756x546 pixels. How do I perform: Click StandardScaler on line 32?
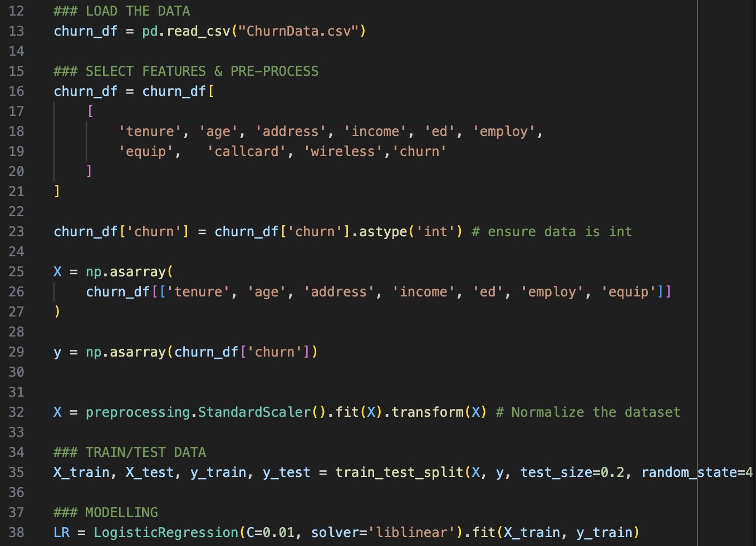(x=254, y=412)
